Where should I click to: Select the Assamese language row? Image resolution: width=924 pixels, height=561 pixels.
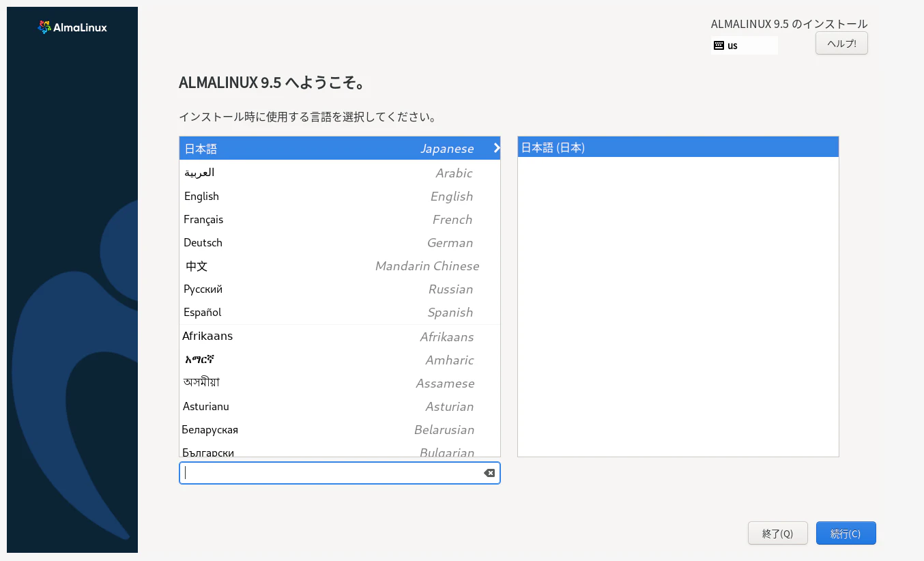click(x=340, y=383)
